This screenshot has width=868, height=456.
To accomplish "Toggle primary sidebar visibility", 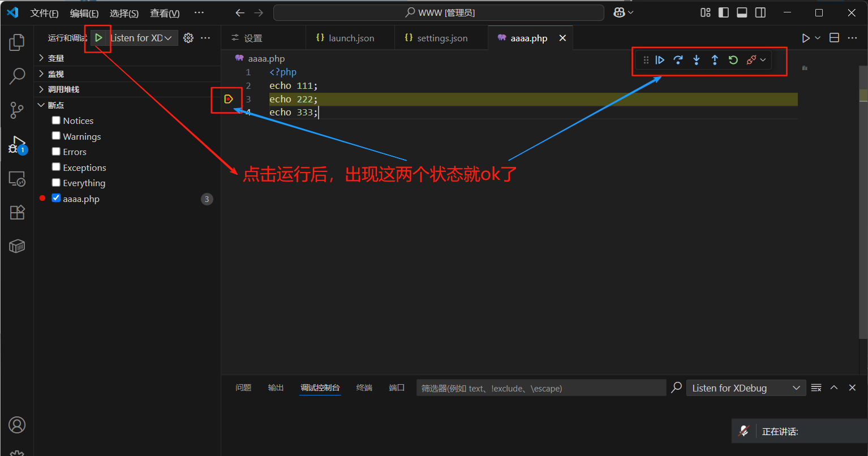I will [724, 12].
